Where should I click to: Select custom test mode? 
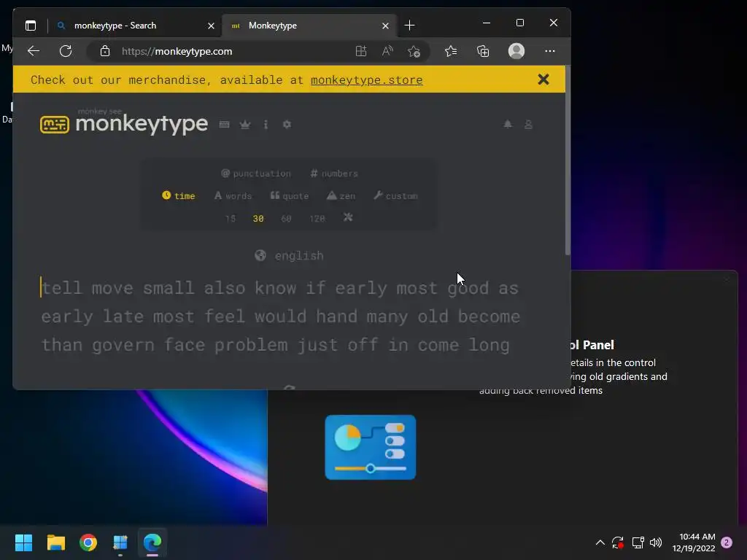click(396, 195)
